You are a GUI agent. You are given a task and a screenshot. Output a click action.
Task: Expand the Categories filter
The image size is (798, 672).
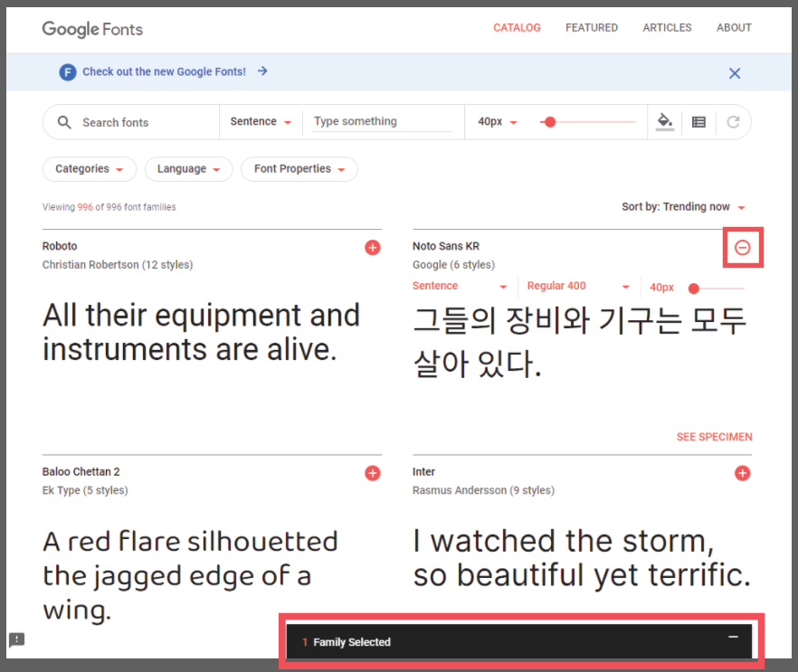click(x=89, y=169)
